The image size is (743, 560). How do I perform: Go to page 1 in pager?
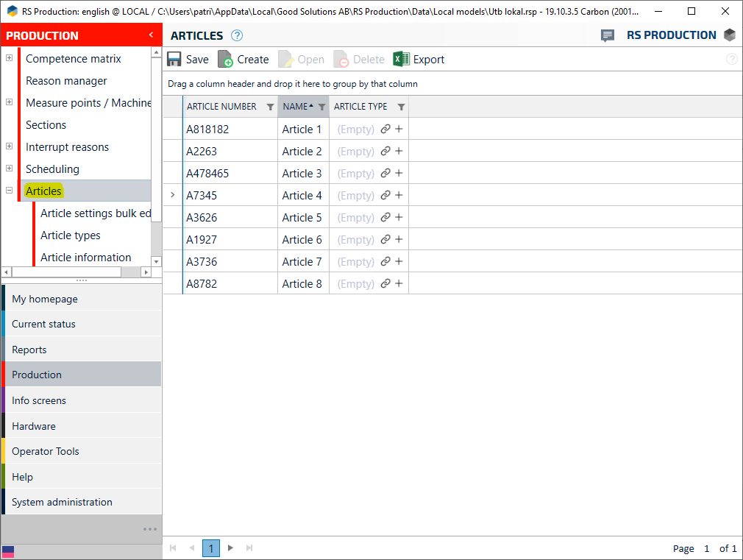pyautogui.click(x=211, y=548)
